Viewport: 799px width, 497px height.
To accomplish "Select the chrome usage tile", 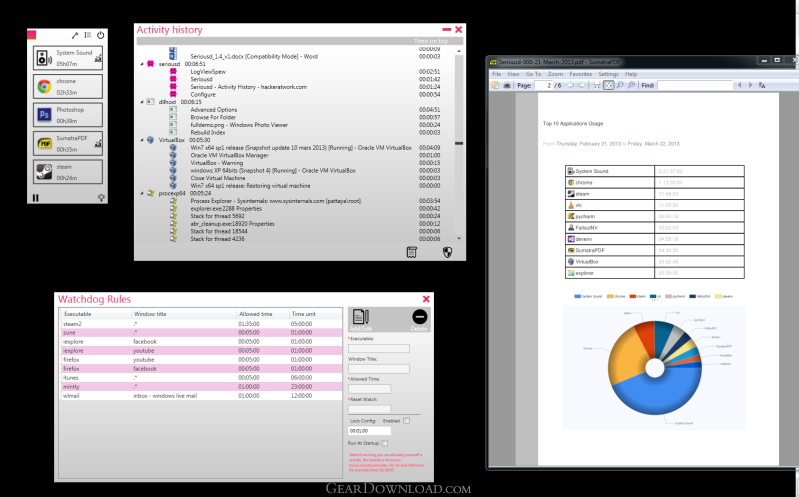I will pyautogui.click(x=68, y=87).
